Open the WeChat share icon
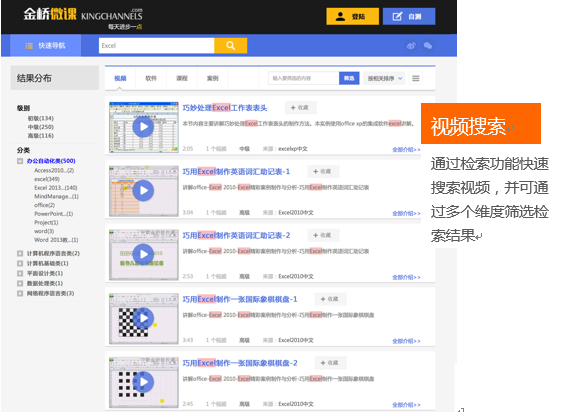Image resolution: width=562 pixels, height=412 pixels. [x=428, y=46]
